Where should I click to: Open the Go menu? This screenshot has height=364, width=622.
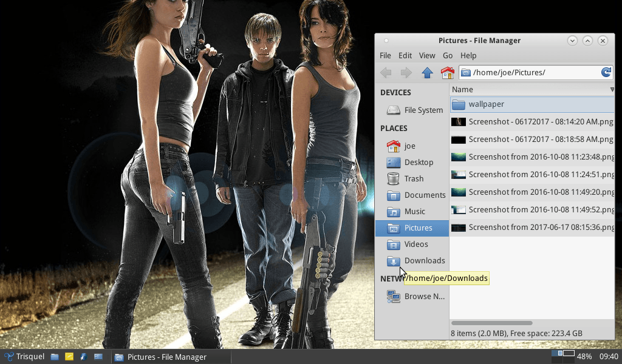(448, 55)
